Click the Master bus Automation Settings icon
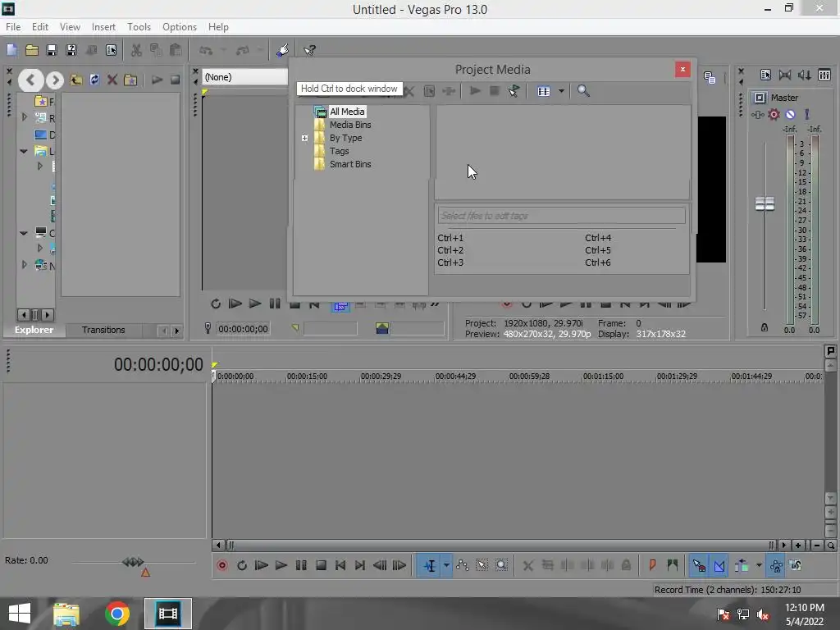Viewport: 840px width, 630px height. (757, 115)
